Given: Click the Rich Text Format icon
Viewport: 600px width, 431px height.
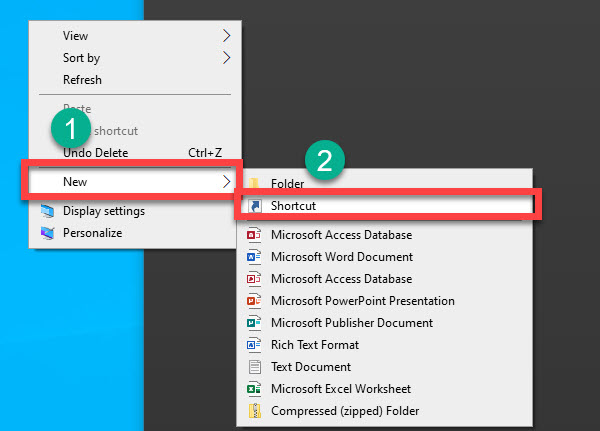Looking at the screenshot, I should click(x=254, y=344).
